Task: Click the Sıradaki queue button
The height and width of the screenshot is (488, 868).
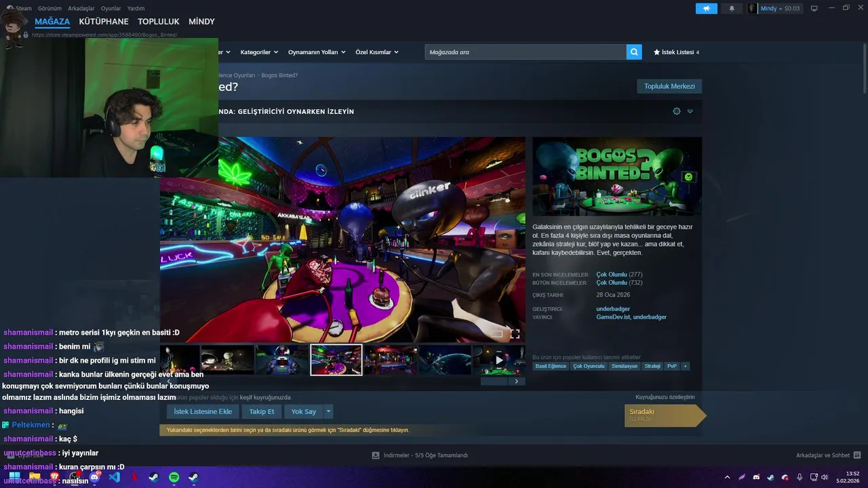Action: pyautogui.click(x=665, y=415)
